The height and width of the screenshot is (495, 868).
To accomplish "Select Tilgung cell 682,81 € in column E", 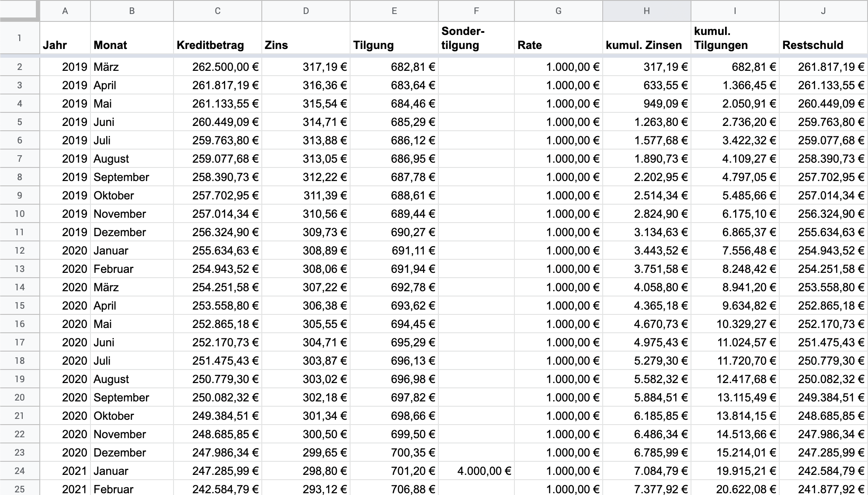I will coord(394,67).
